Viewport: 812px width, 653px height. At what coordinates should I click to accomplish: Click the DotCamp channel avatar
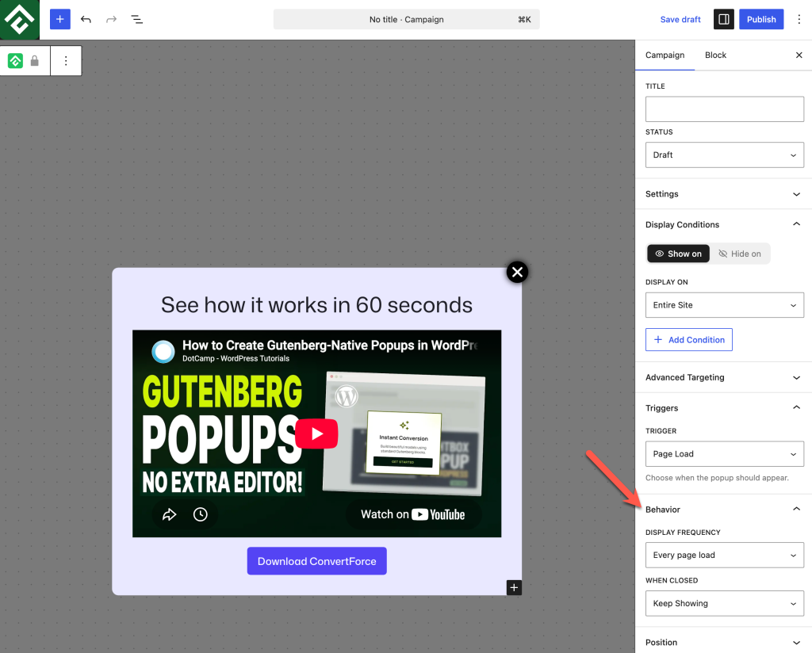(163, 351)
